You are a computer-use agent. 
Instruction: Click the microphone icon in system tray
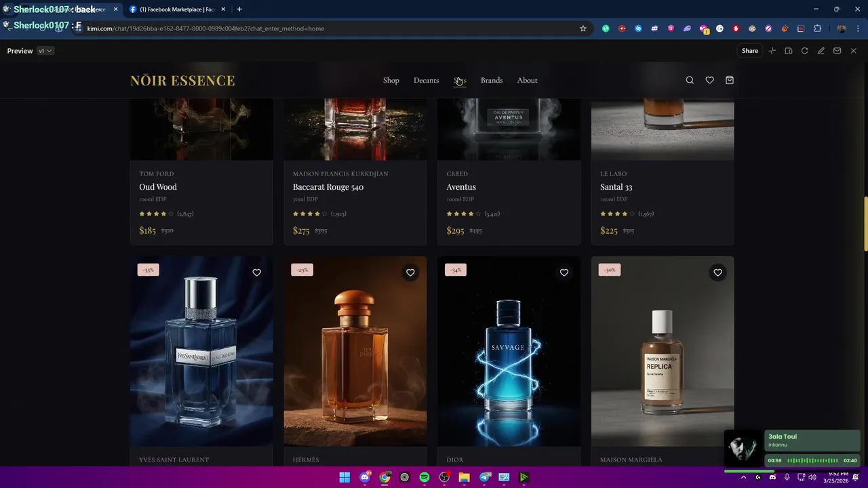click(787, 477)
